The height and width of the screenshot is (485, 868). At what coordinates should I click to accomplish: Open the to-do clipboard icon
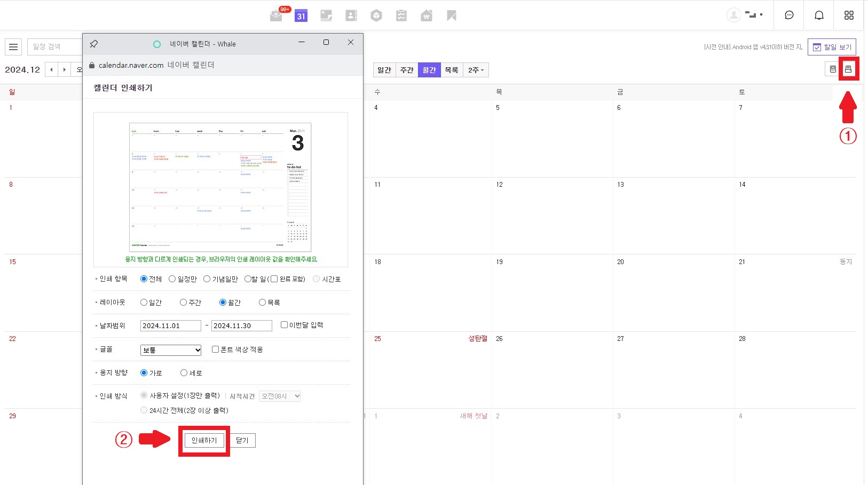pos(401,15)
